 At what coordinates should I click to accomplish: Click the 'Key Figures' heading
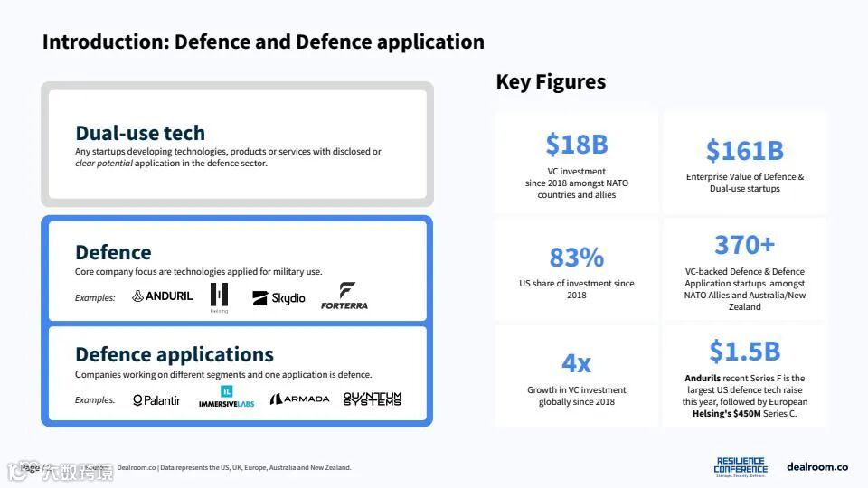point(551,82)
